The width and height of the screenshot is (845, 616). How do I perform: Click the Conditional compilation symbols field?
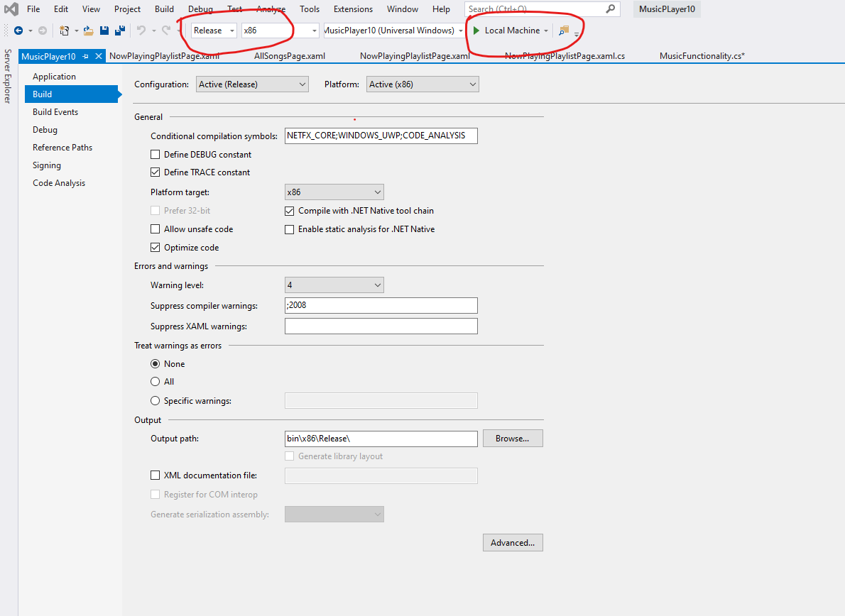pos(381,136)
